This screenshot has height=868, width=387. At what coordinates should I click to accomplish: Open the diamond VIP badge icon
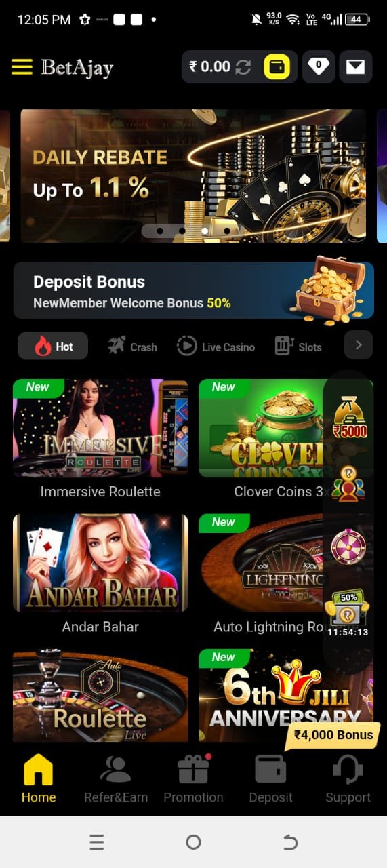tap(319, 66)
